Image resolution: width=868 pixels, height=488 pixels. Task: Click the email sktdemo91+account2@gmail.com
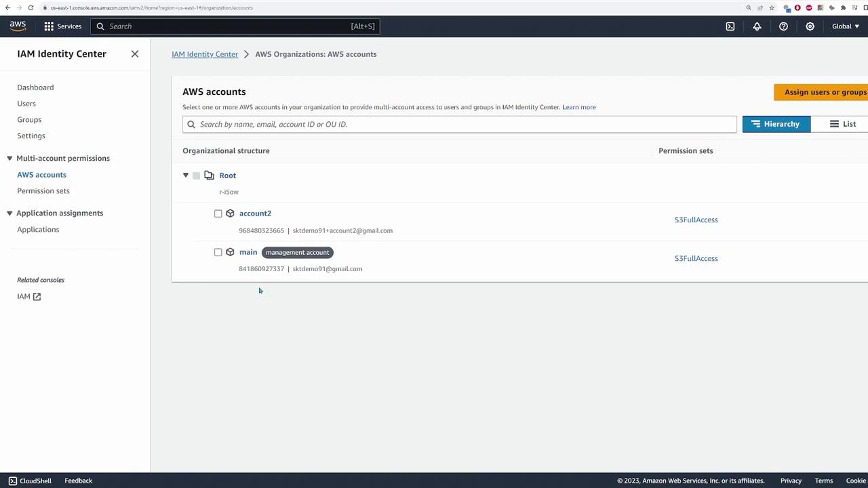coord(342,230)
